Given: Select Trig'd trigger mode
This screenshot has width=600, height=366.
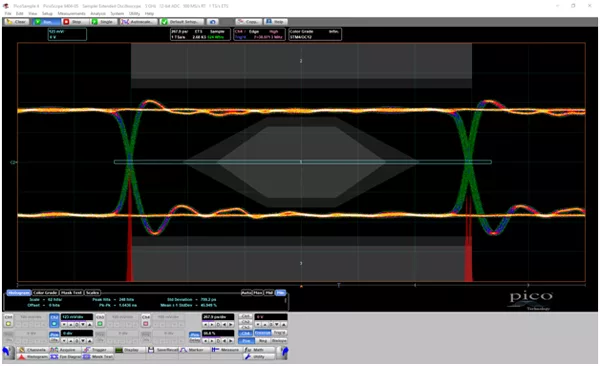Looking at the screenshot, I should (x=279, y=333).
